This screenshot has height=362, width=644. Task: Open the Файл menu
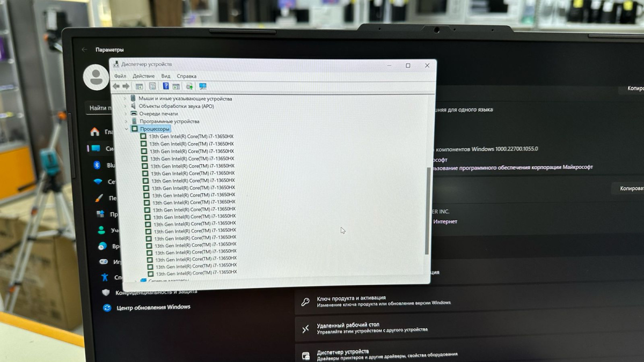coord(120,76)
